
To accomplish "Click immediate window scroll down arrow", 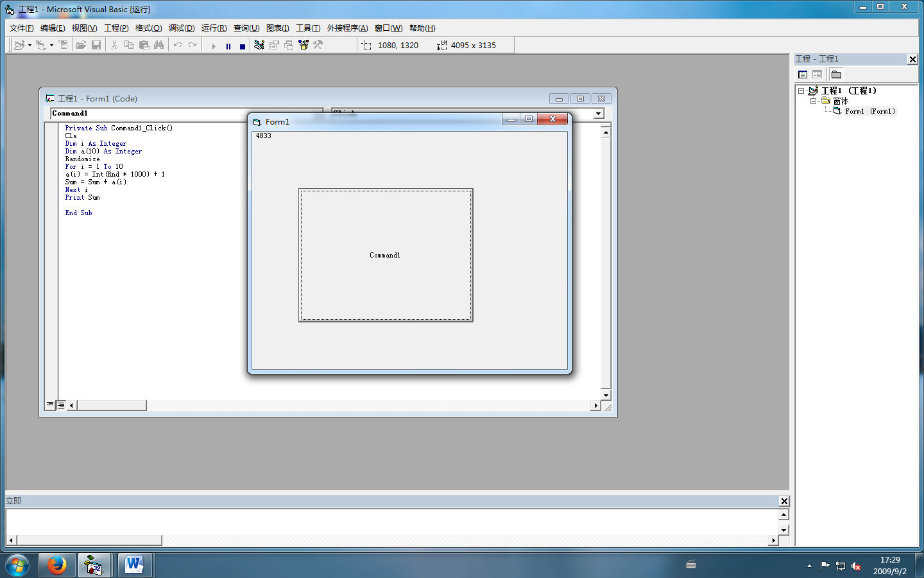I will [x=783, y=530].
